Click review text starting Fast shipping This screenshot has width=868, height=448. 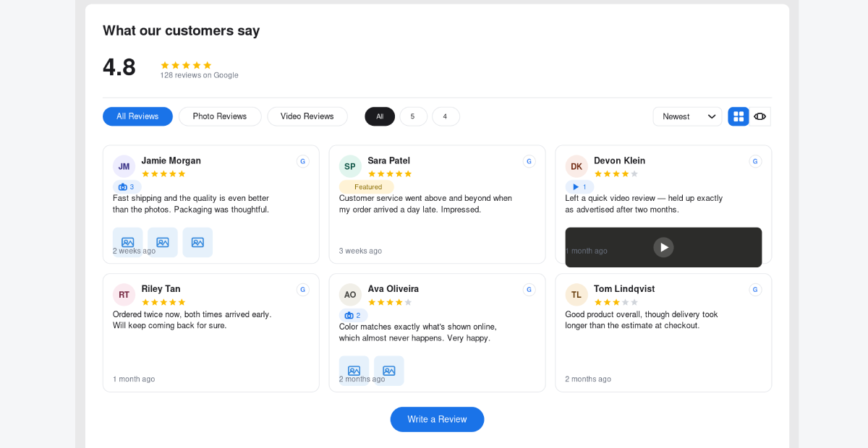(191, 204)
